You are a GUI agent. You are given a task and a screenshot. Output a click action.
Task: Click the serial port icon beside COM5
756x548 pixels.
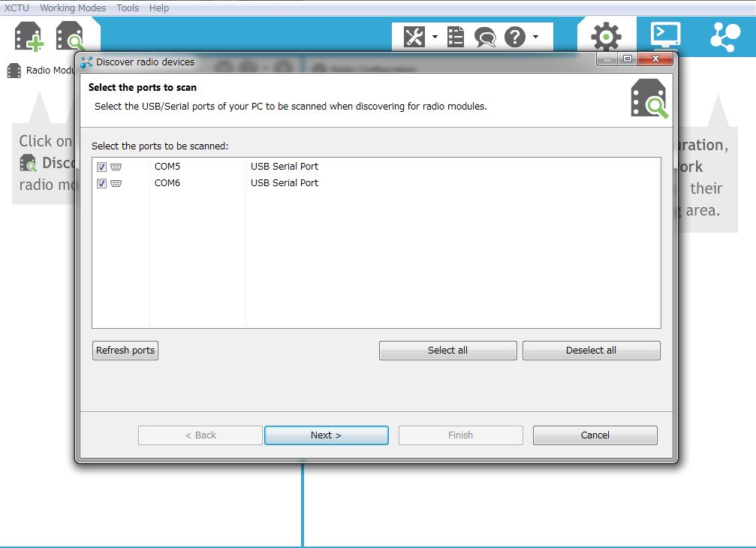click(x=116, y=167)
